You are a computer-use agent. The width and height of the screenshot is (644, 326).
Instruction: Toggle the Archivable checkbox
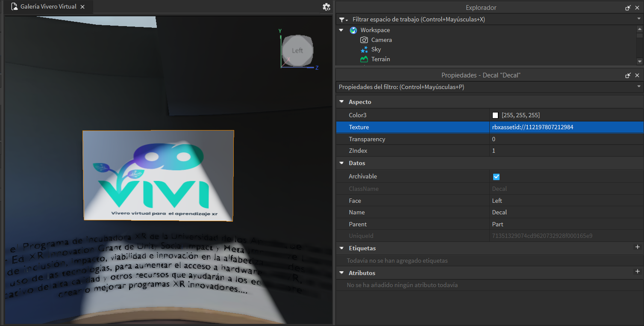click(x=496, y=177)
